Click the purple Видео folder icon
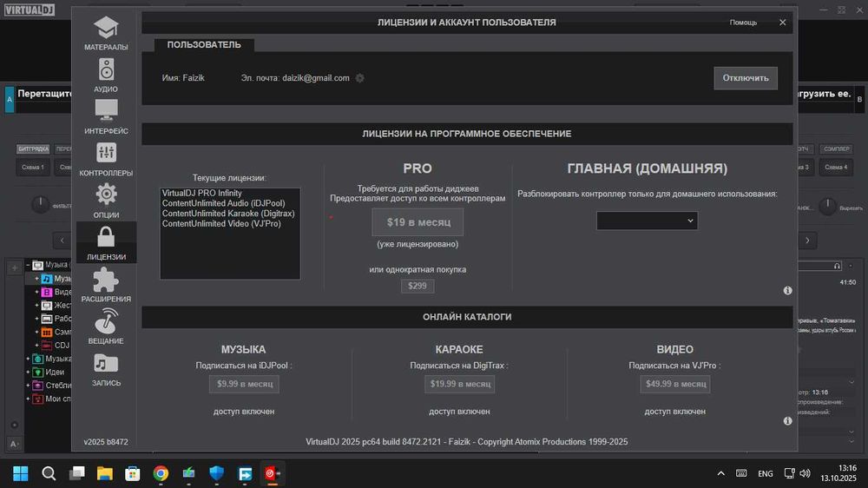 pos(47,292)
